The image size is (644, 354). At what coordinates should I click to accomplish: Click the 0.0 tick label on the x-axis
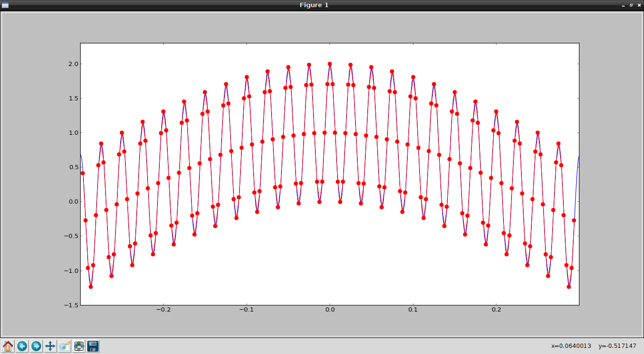(330, 310)
